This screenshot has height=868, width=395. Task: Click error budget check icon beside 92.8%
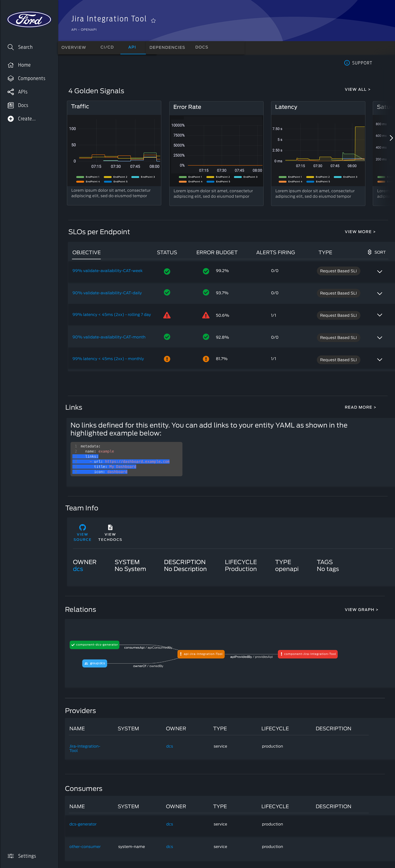[206, 337]
